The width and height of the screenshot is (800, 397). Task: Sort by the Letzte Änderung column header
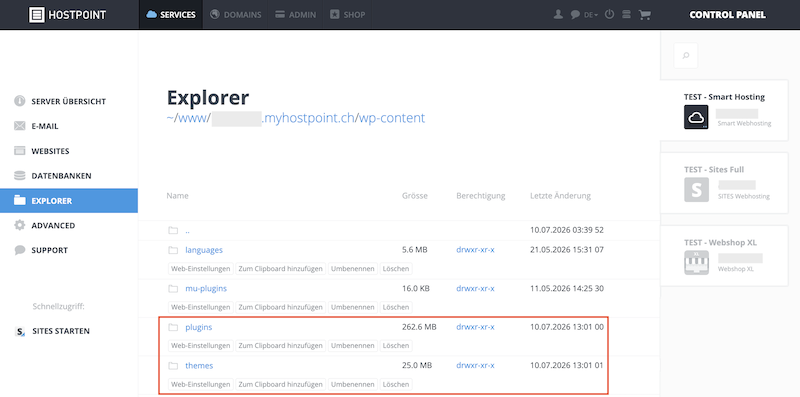coord(560,195)
